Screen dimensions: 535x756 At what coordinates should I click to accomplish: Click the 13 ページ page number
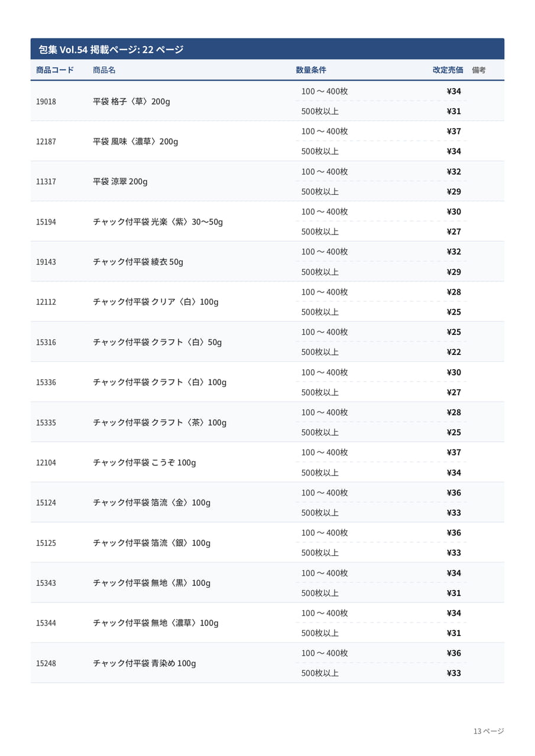(x=488, y=731)
